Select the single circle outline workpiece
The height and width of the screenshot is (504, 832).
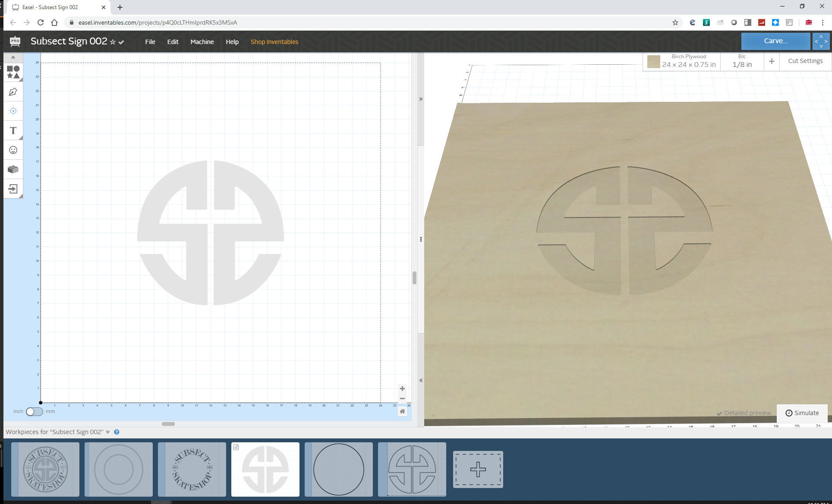339,469
